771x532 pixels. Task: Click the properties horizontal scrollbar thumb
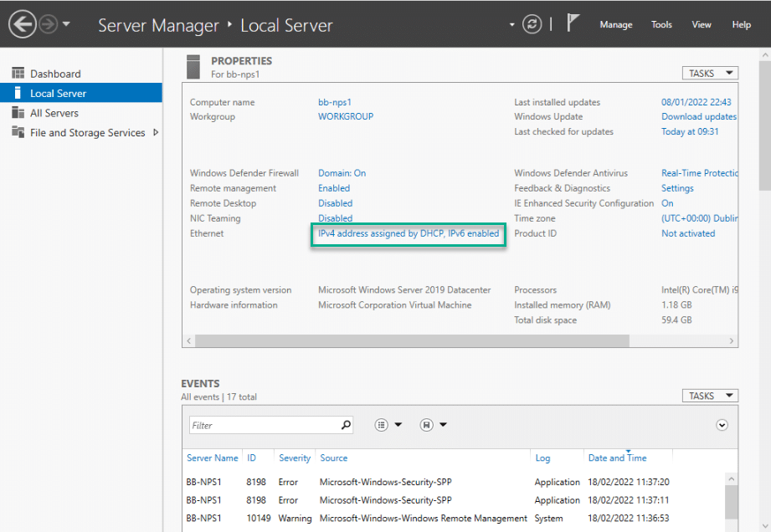point(412,341)
